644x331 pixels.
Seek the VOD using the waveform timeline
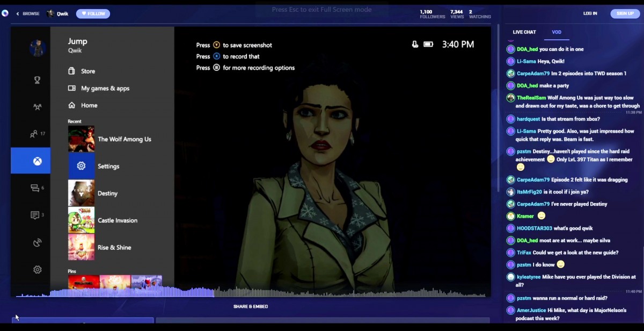(x=251, y=292)
